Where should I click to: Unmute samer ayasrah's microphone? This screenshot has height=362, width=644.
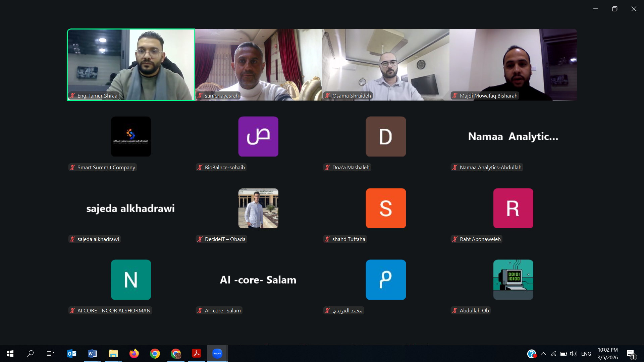coord(200,96)
